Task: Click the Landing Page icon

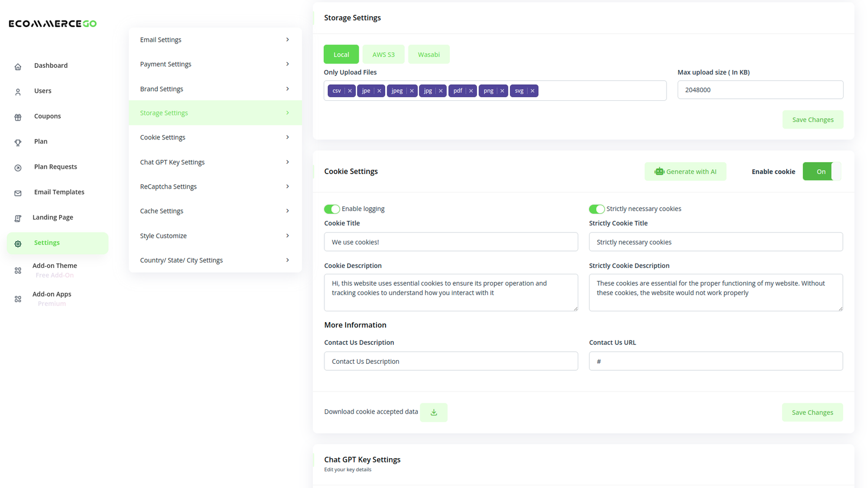Action: [18, 219]
